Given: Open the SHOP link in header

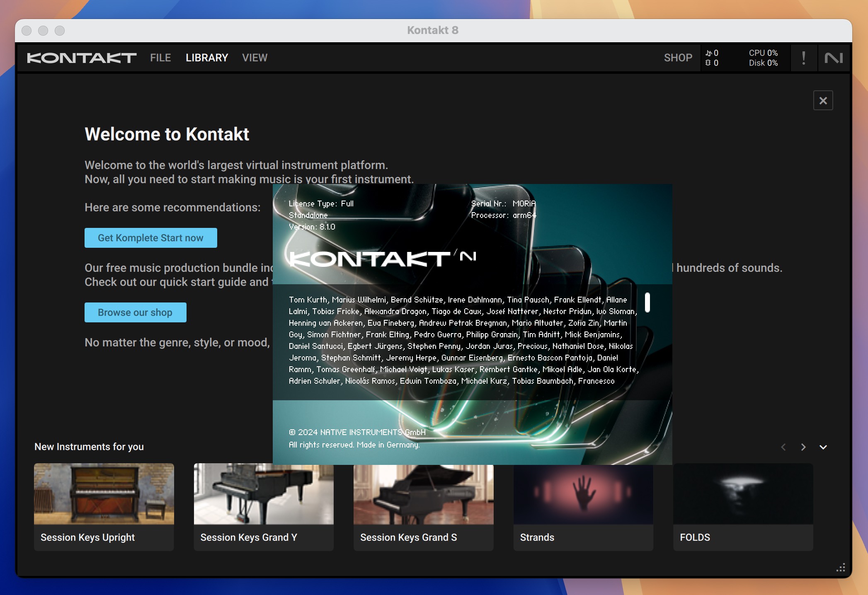Looking at the screenshot, I should click(x=678, y=58).
